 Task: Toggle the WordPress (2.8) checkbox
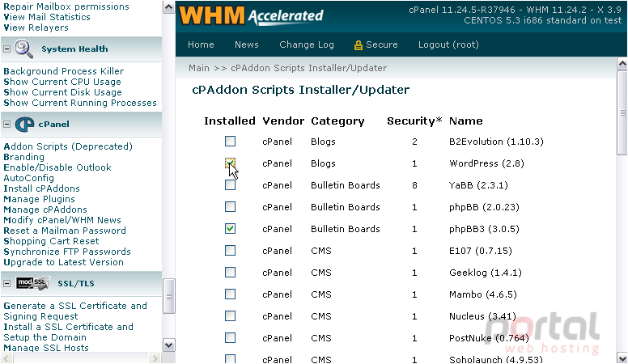point(231,163)
